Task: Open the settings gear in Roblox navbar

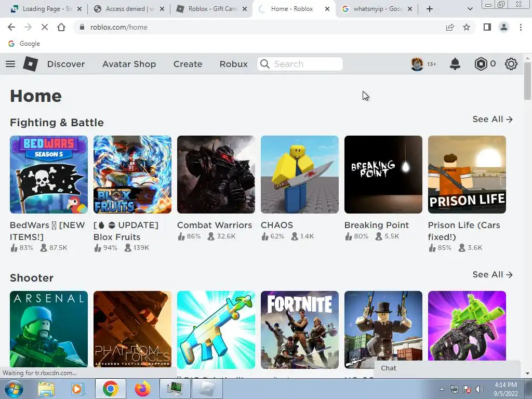Action: 511,64
